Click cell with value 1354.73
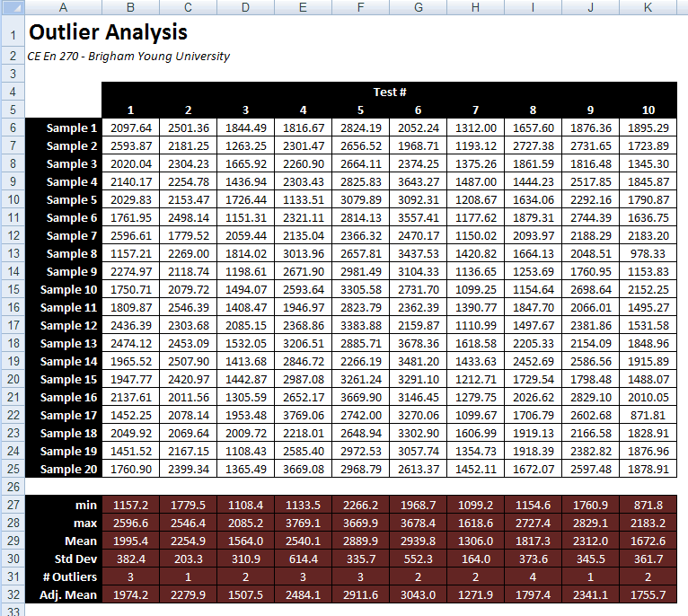This screenshot has width=688, height=616. coord(476,452)
